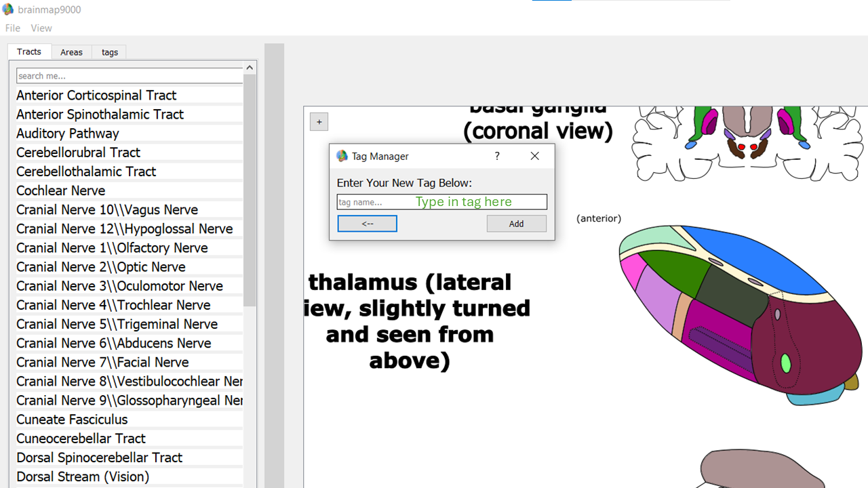
Task: Choose Cranial Nerve 2\\Optic Nerve entry
Action: pos(100,267)
